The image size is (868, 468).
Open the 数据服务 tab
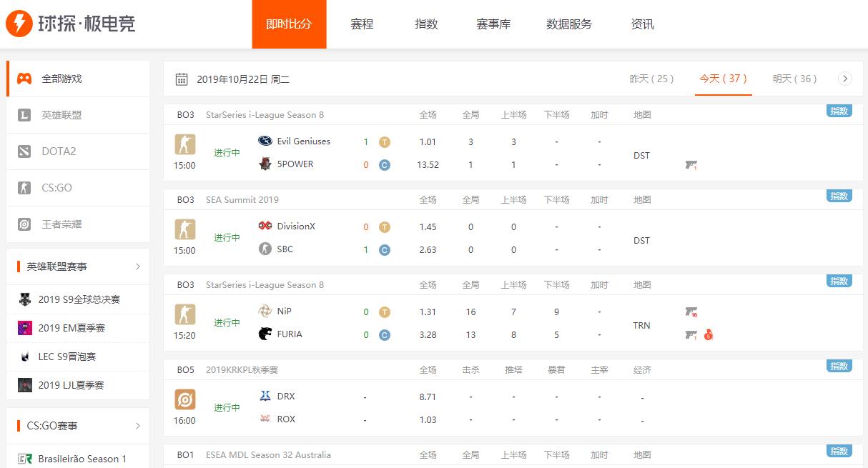coord(569,24)
